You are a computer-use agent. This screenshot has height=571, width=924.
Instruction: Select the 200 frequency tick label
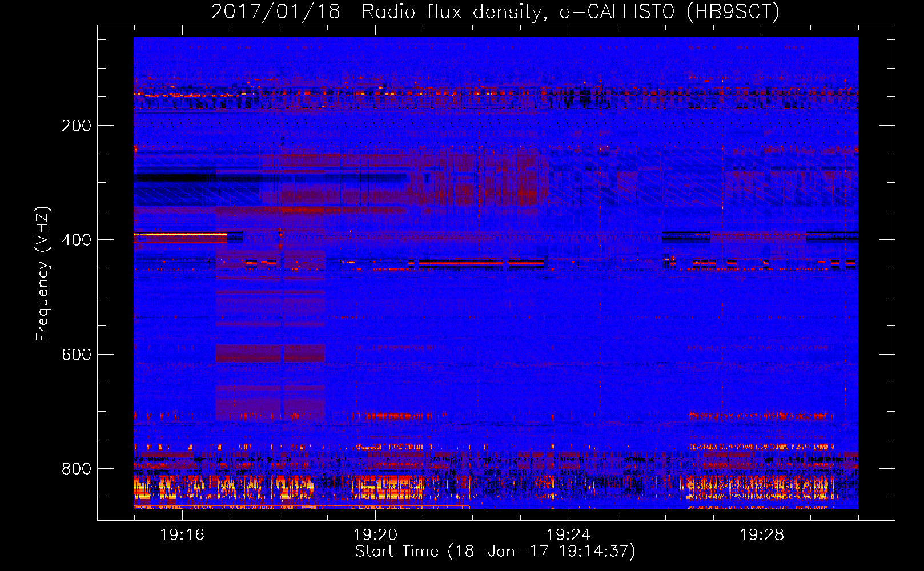(77, 126)
